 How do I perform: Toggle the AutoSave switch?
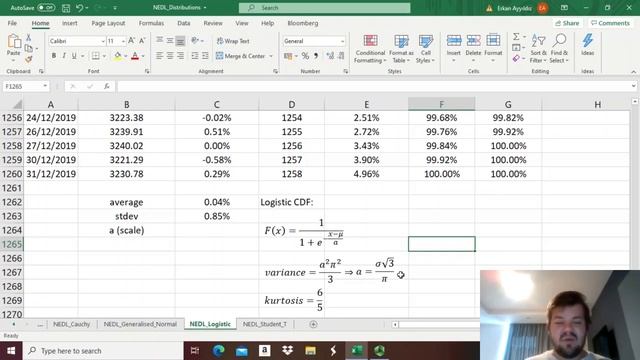pos(46,8)
